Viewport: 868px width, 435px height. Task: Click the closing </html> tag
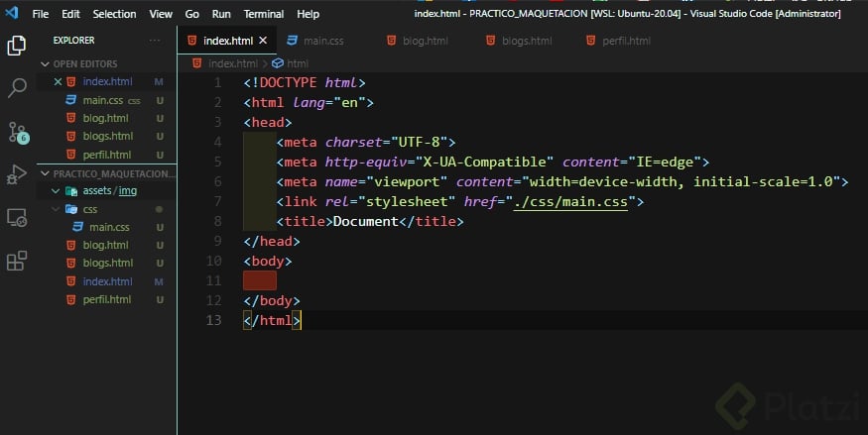tap(273, 321)
